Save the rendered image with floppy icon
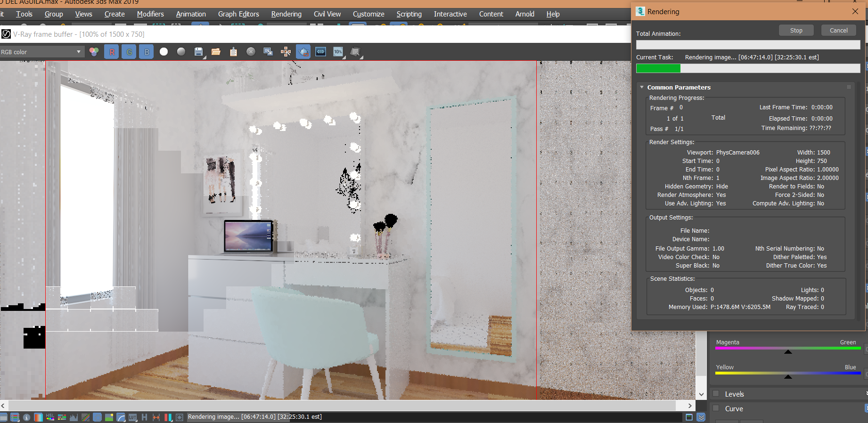Image resolution: width=868 pixels, height=423 pixels. click(198, 52)
